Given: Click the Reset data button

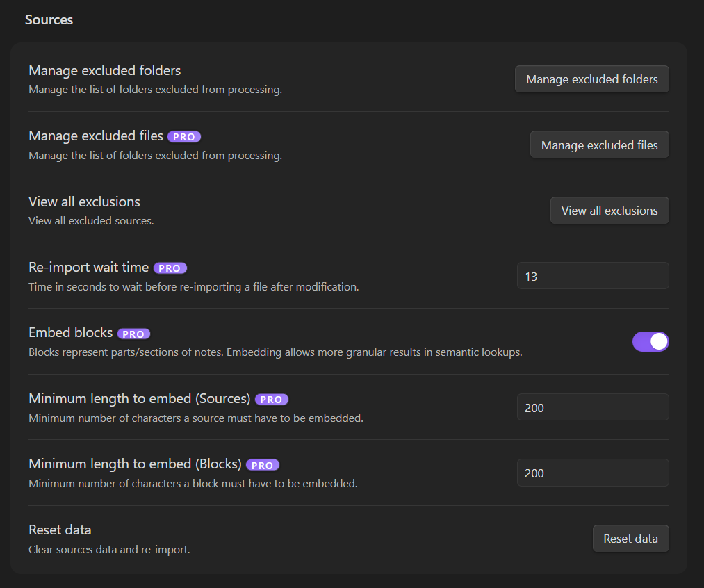Looking at the screenshot, I should (630, 539).
